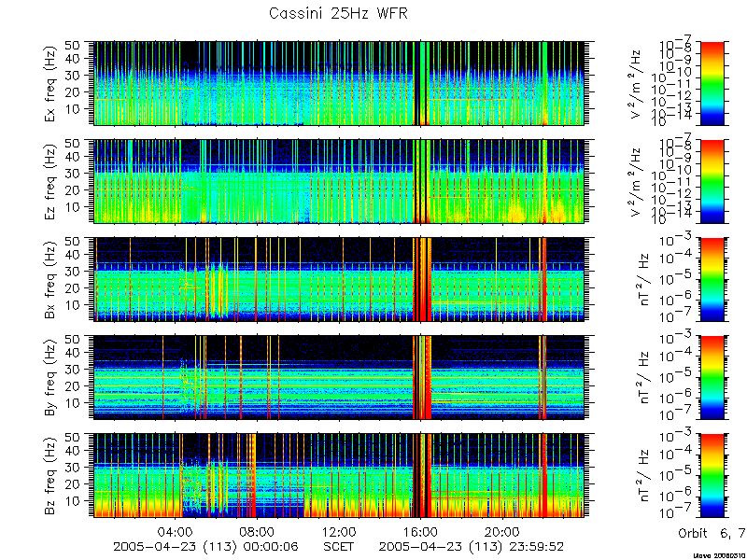The height and width of the screenshot is (560, 747).
Task: Click the nT²/Hz unit label of the Bx color bar
Action: click(x=645, y=280)
